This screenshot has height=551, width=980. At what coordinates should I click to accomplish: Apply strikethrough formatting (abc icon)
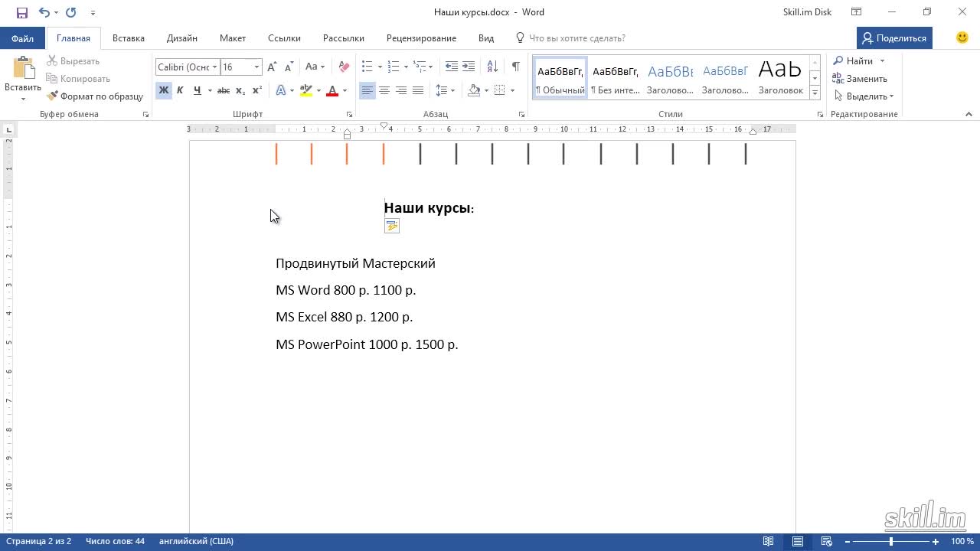224,90
